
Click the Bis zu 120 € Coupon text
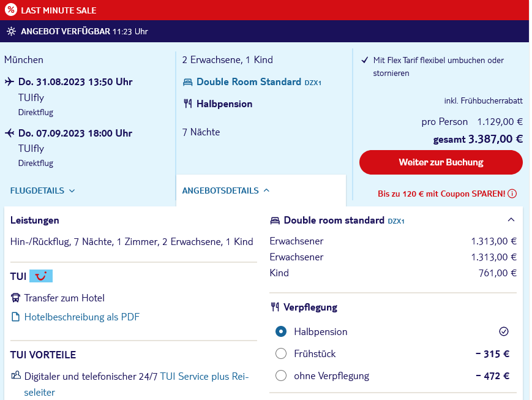441,194
